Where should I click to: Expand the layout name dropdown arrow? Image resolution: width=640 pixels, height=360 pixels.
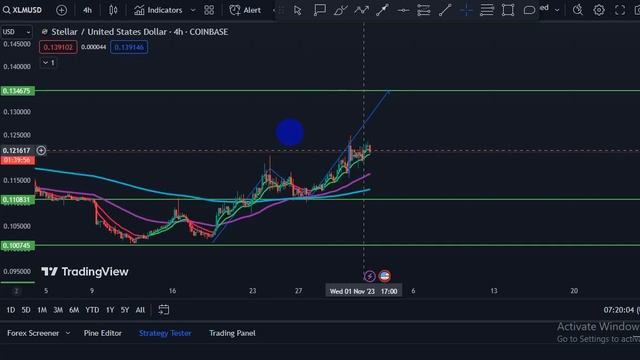[x=557, y=10]
